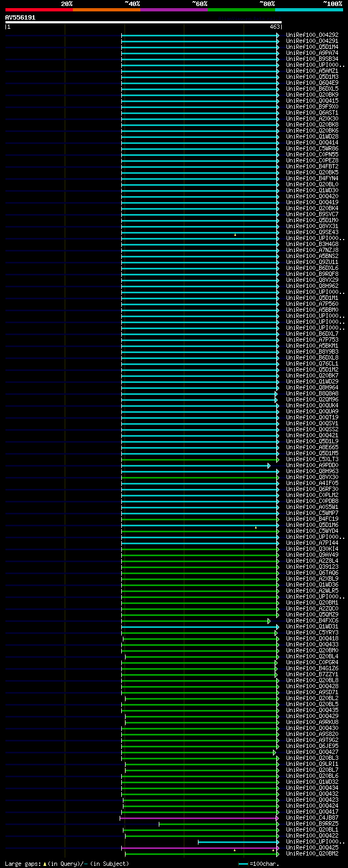Image resolution: width=348 pixels, height=868 pixels.
Task: Open the UniRef100_B6DXL5 hit label
Action: pyautogui.click(x=312, y=89)
